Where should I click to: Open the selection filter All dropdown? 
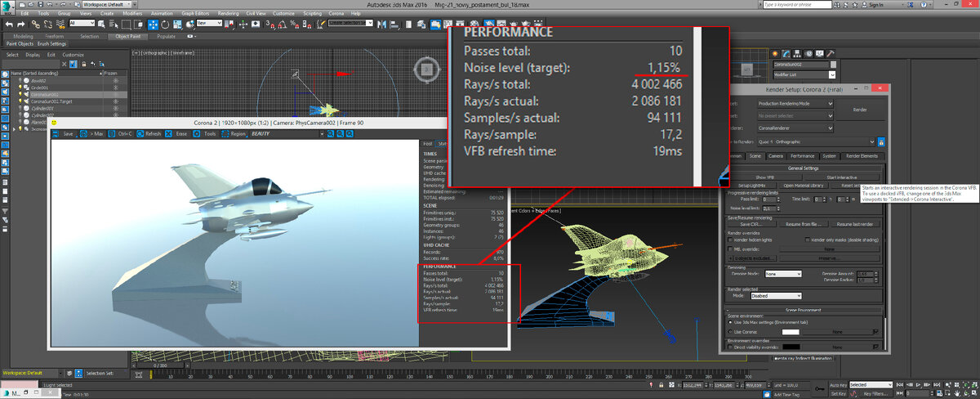(82, 23)
